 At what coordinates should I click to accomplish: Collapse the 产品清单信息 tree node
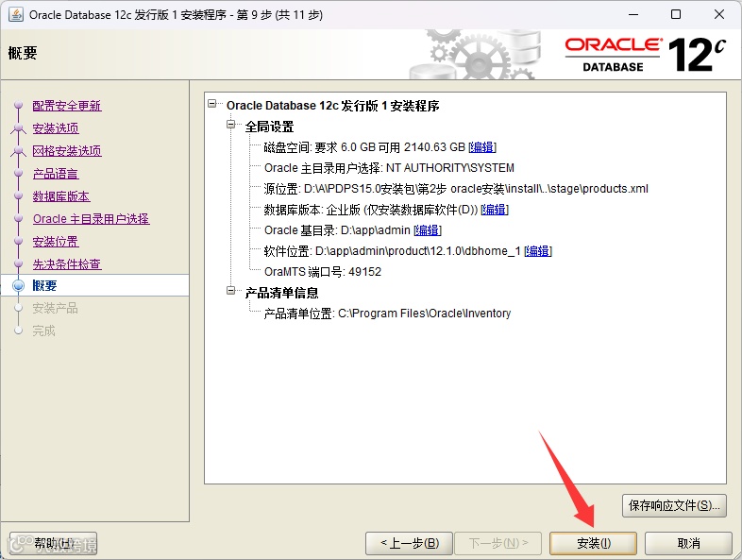click(231, 290)
